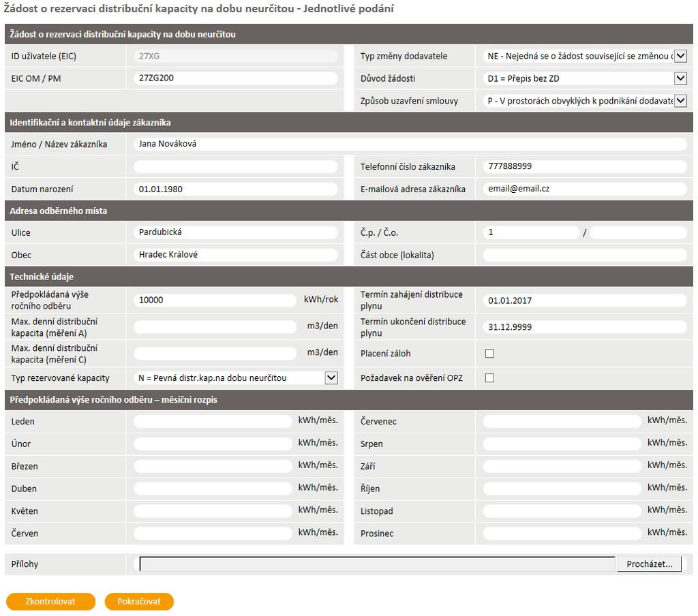Focus the Leden monthly input
The image size is (698, 616).
[213, 421]
